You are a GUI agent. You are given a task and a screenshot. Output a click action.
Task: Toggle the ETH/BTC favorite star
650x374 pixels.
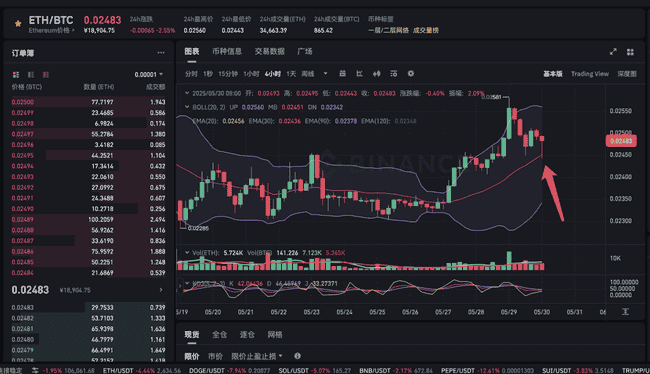[18, 24]
